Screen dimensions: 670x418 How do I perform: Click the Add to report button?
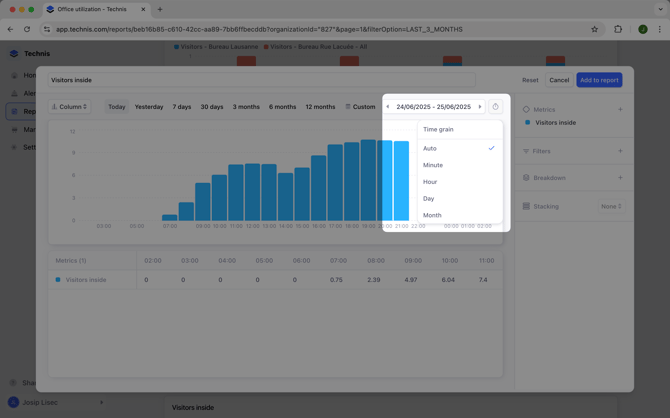pyautogui.click(x=599, y=80)
